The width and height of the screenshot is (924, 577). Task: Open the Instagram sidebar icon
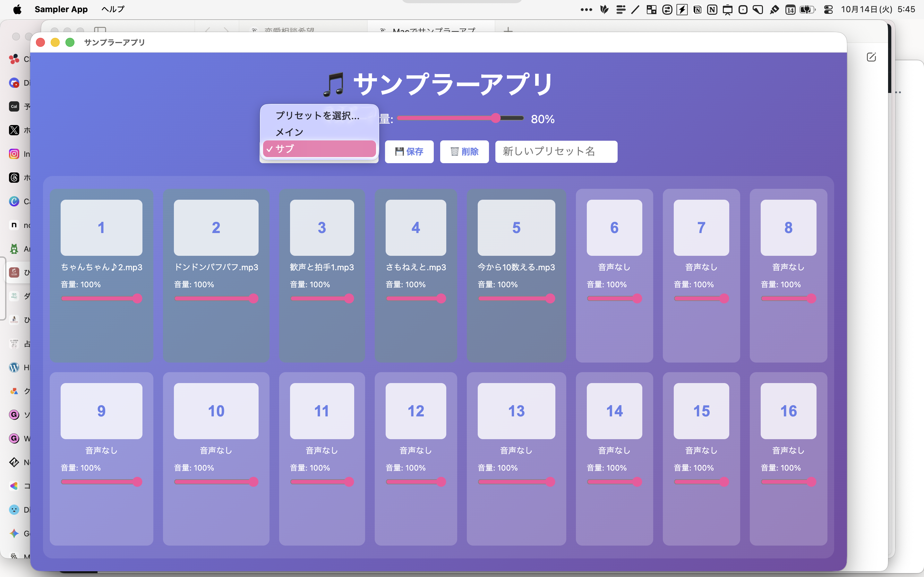coord(14,154)
